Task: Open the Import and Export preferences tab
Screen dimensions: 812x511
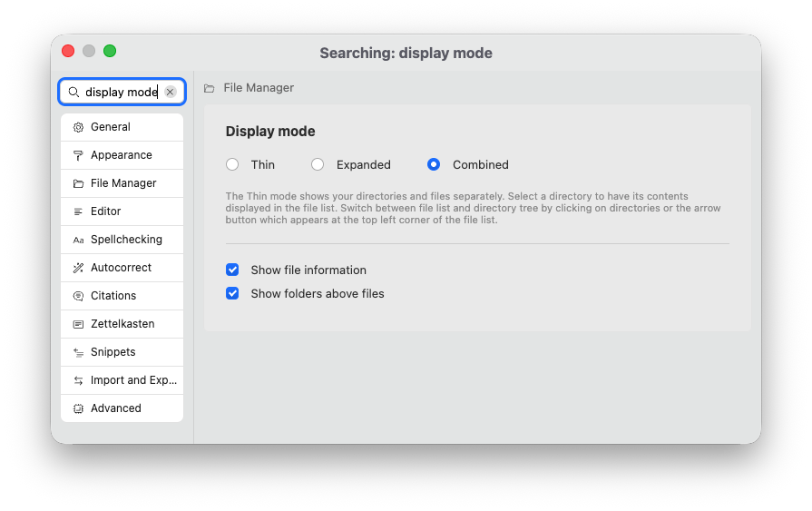Action: pyautogui.click(x=122, y=380)
